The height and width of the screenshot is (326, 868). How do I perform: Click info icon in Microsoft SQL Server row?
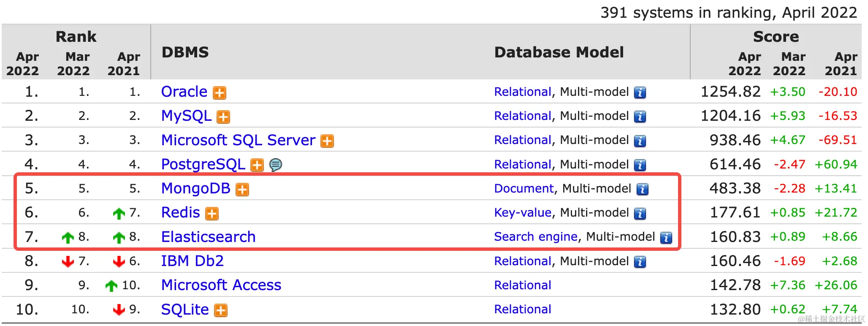coord(640,141)
